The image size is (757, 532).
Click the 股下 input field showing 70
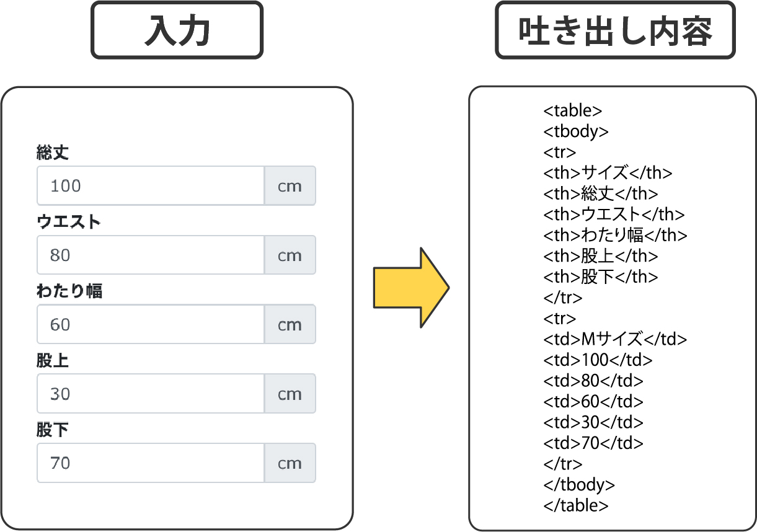(x=151, y=463)
